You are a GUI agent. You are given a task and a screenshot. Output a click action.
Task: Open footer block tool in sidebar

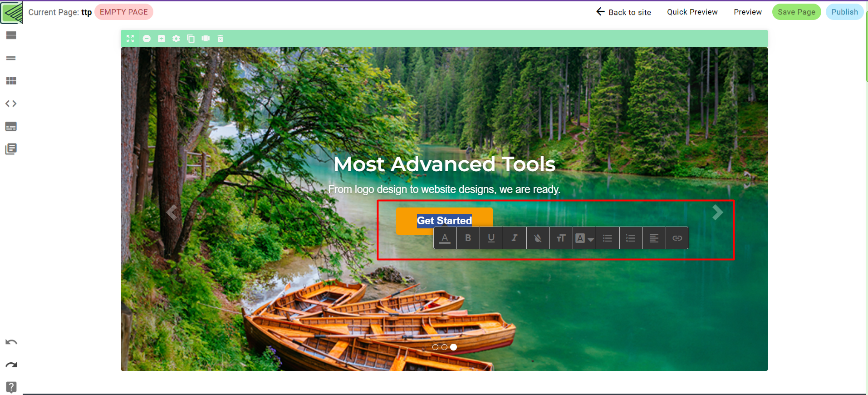(11, 126)
